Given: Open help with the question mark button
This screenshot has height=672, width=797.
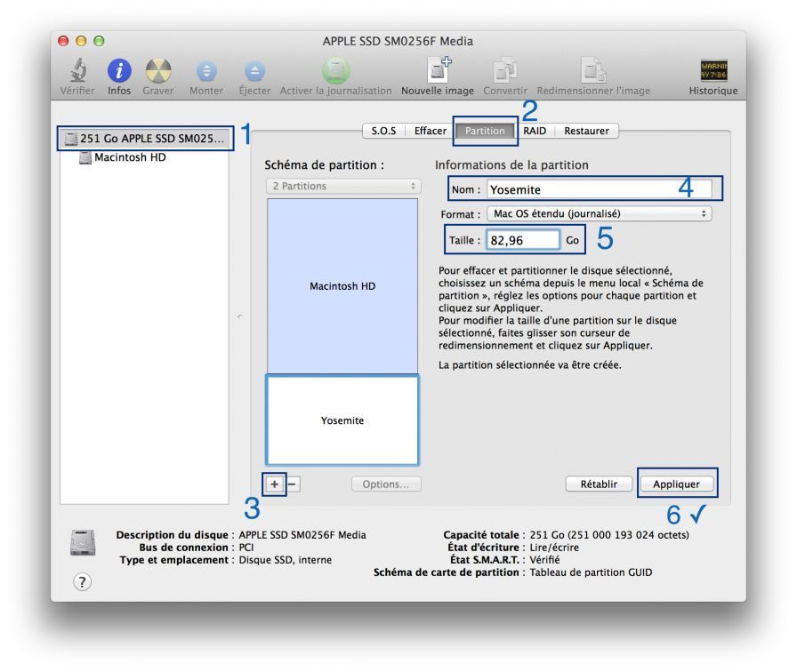Looking at the screenshot, I should point(83,581).
